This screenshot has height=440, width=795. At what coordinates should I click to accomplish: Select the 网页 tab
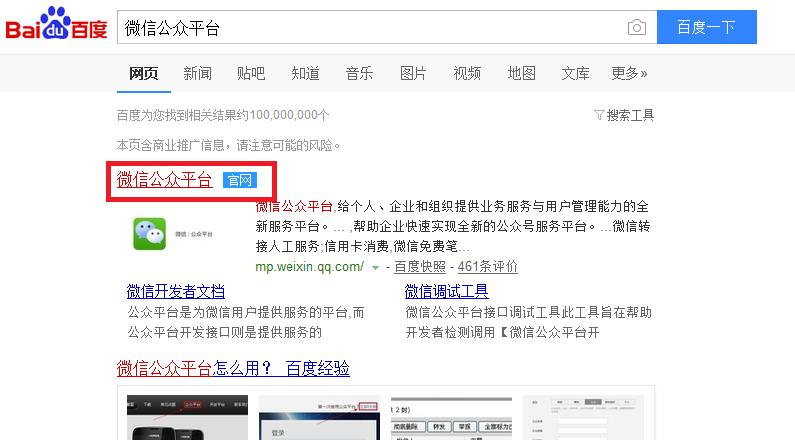click(x=143, y=74)
